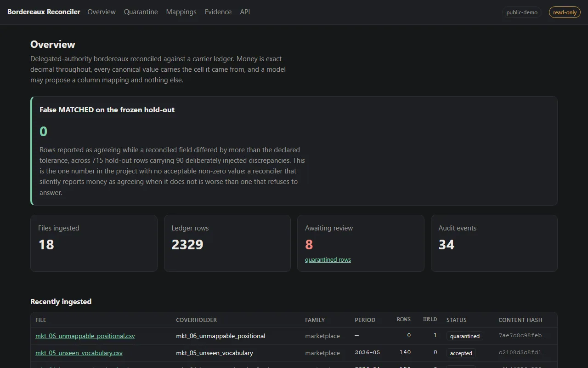Click the Awaiting review count 8
Screen dimensions: 588x368
click(x=309, y=244)
